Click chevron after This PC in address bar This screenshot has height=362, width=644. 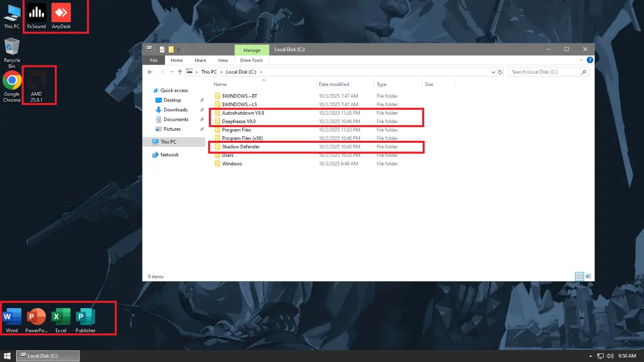point(221,72)
